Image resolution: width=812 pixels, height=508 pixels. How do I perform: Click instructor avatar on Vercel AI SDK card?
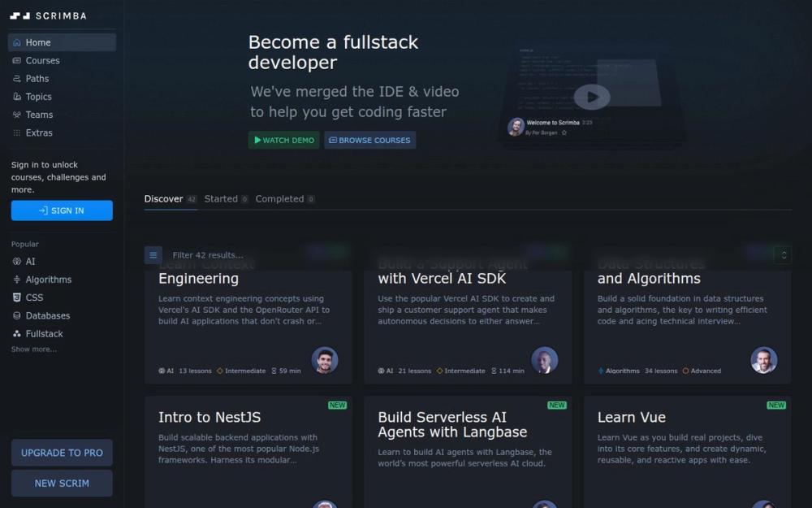[544, 360]
